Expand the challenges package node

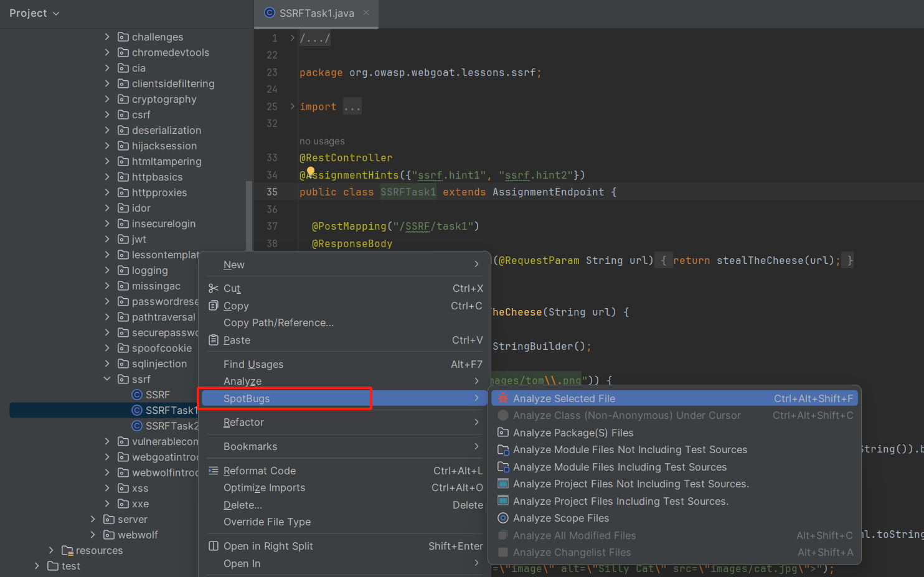point(107,37)
